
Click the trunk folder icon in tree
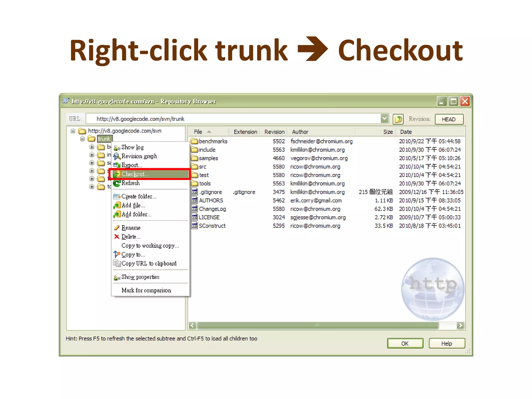point(91,139)
